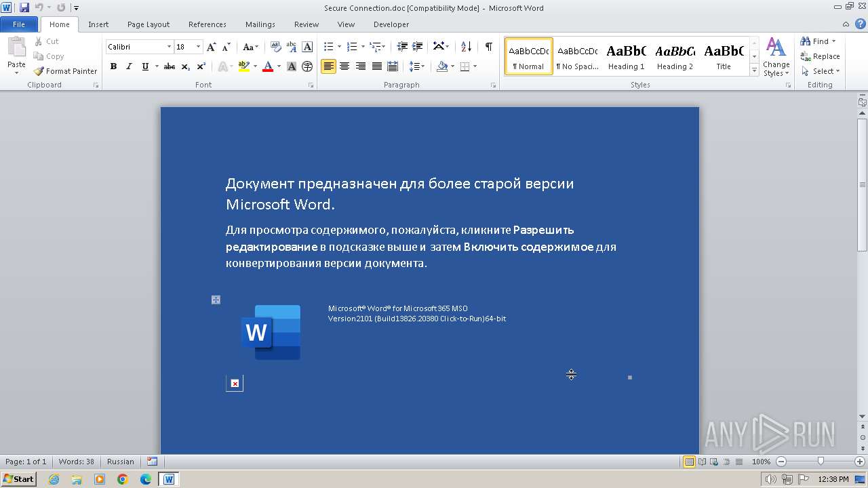Click Decrease Indent icon
The width and height of the screenshot is (868, 488).
[402, 47]
